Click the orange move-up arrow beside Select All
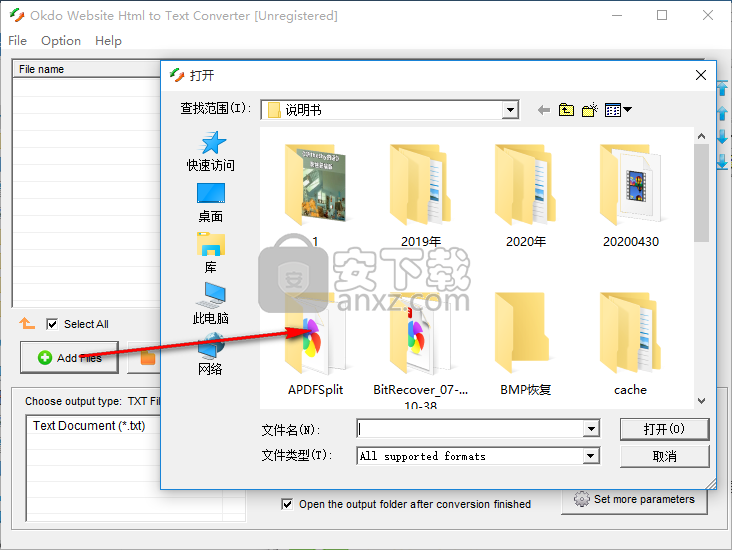This screenshot has width=732, height=550. pos(27,323)
